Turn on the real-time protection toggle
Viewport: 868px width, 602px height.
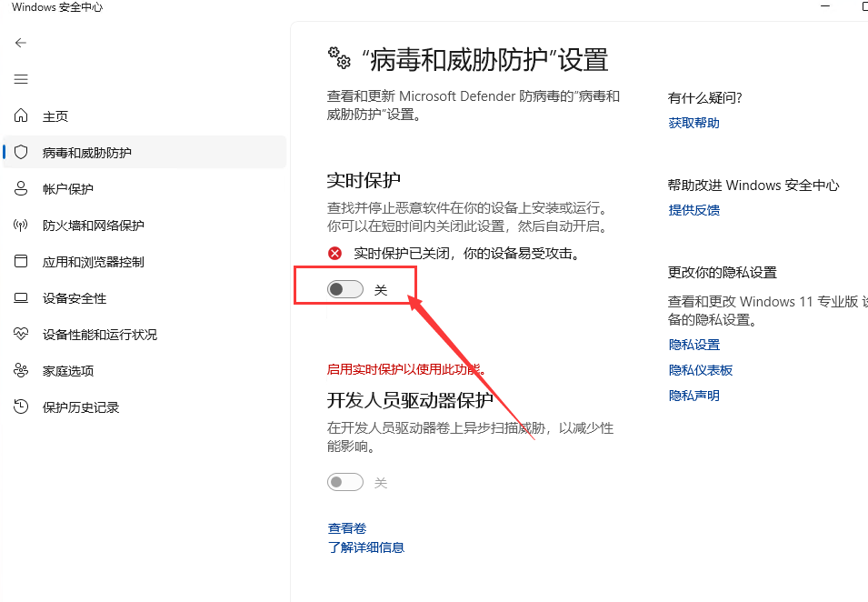coord(345,289)
